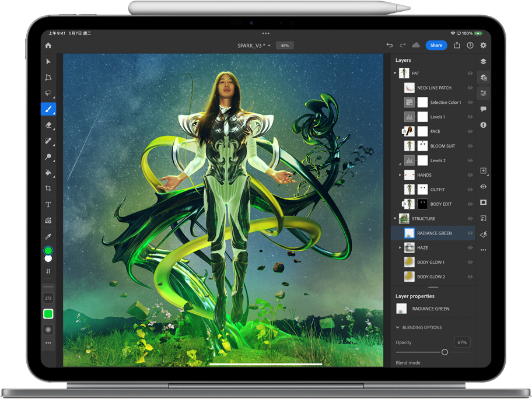Viewport: 532px width, 399px height.
Task: Open the three-dot multitasking menu at top
Action: pos(265,33)
